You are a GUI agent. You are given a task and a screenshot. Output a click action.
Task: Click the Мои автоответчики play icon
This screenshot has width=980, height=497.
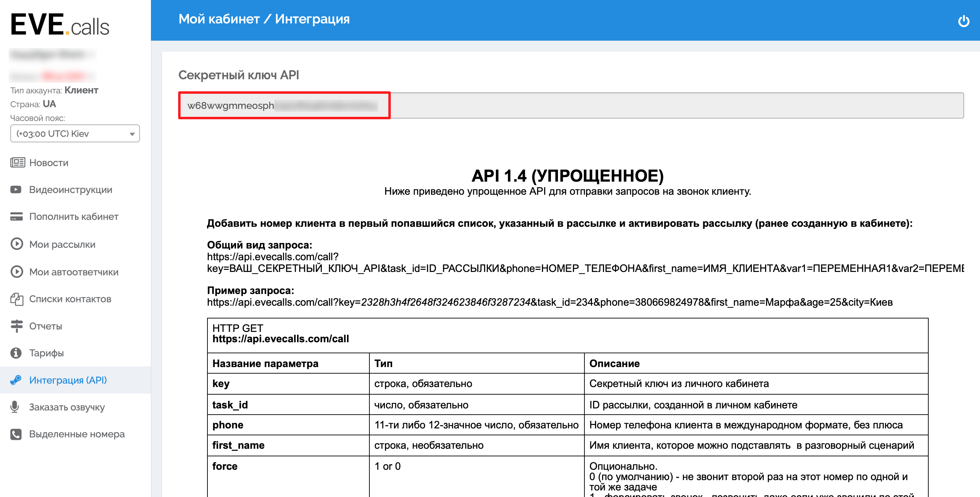pyautogui.click(x=17, y=272)
